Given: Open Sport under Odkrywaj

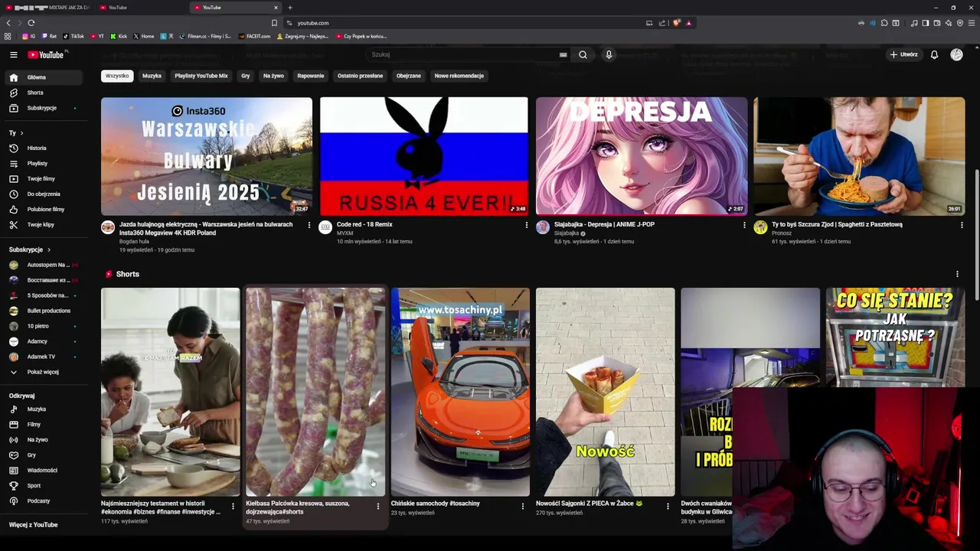Looking at the screenshot, I should coord(44,486).
